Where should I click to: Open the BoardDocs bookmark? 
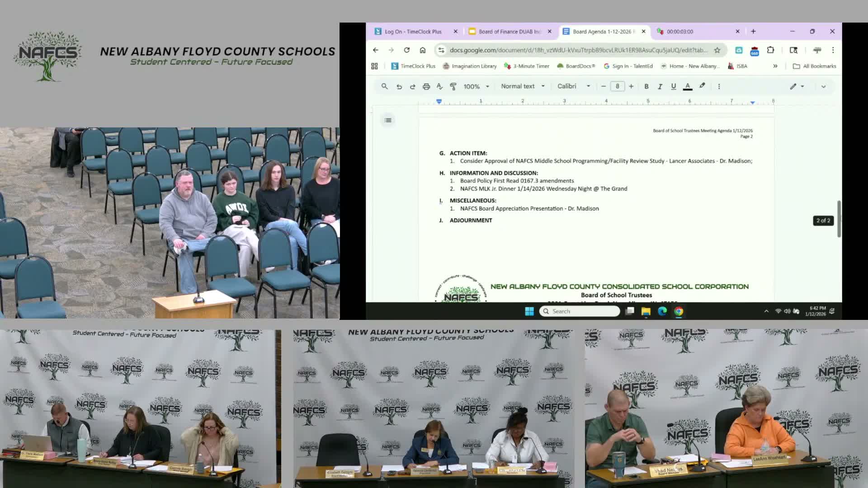pyautogui.click(x=576, y=66)
